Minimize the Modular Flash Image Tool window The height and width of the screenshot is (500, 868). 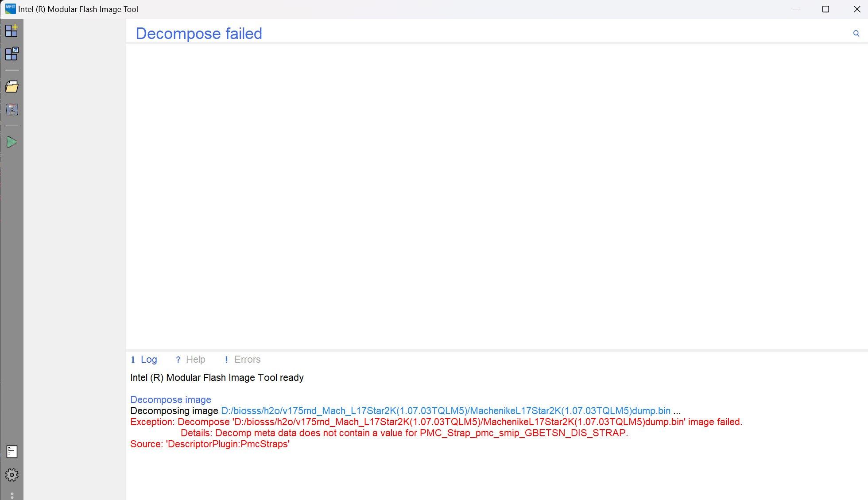(x=795, y=9)
